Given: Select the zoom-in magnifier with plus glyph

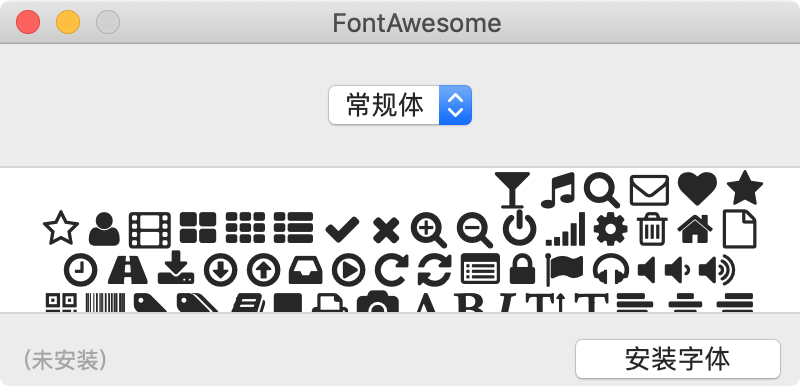Looking at the screenshot, I should tap(429, 230).
